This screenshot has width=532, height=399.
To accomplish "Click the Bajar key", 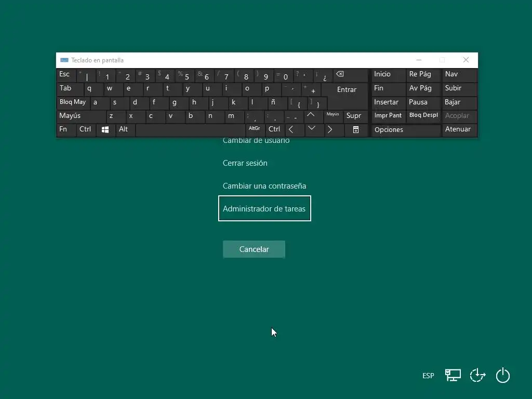I will 459,102.
